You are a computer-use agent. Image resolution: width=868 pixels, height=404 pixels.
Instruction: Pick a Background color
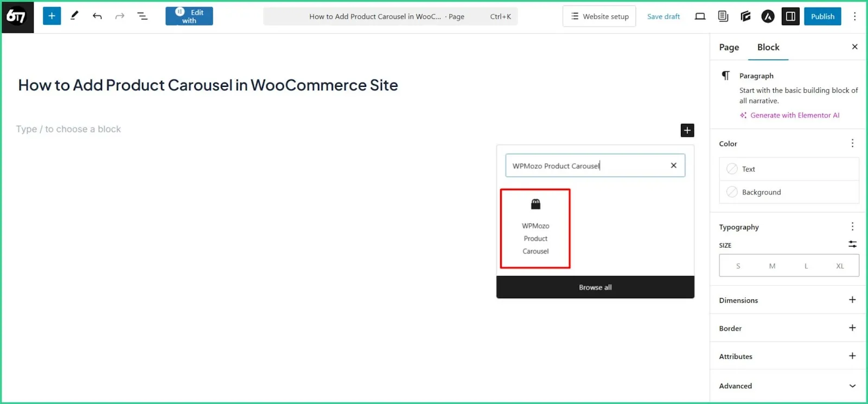click(x=789, y=192)
